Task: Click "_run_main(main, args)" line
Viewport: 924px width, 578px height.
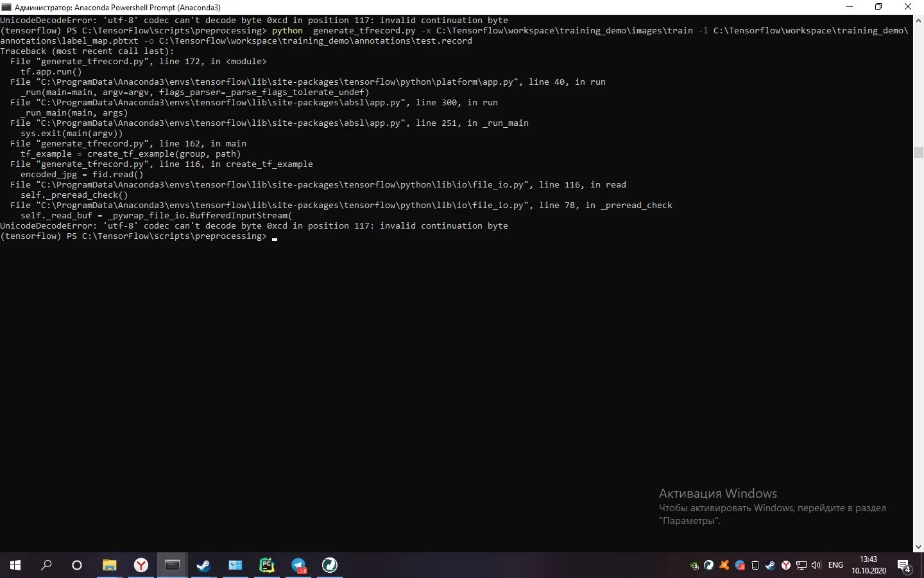Action: 74,112
